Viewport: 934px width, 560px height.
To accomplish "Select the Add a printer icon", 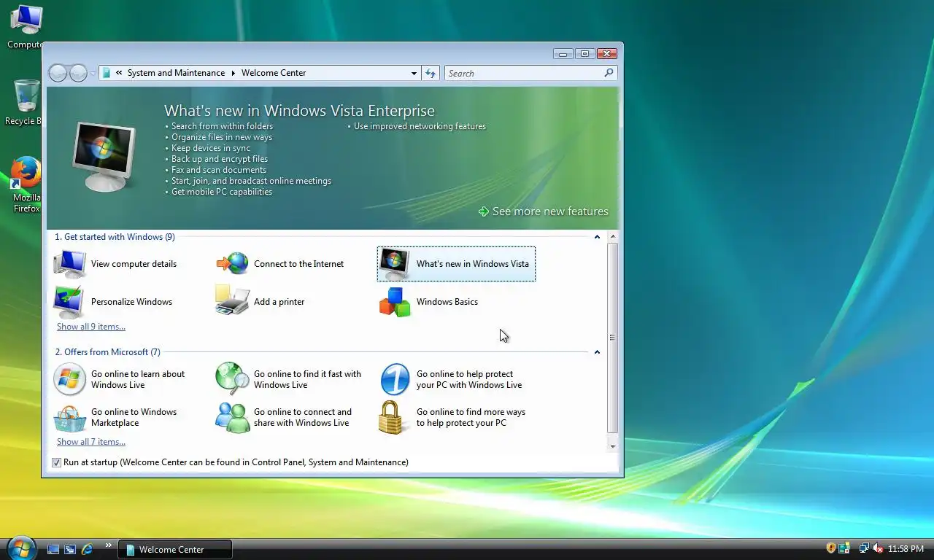I will pos(232,301).
